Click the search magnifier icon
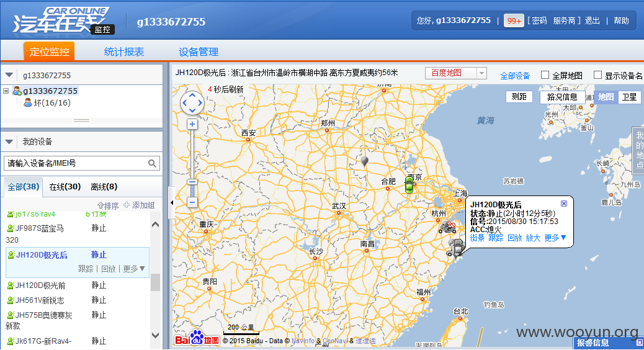Viewport: 644px width, 350px height. [152, 163]
